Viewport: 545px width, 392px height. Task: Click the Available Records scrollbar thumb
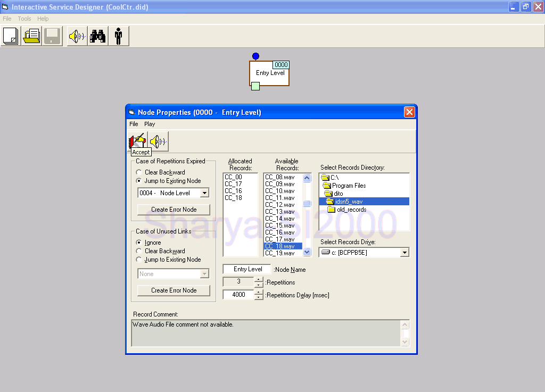coord(307,204)
